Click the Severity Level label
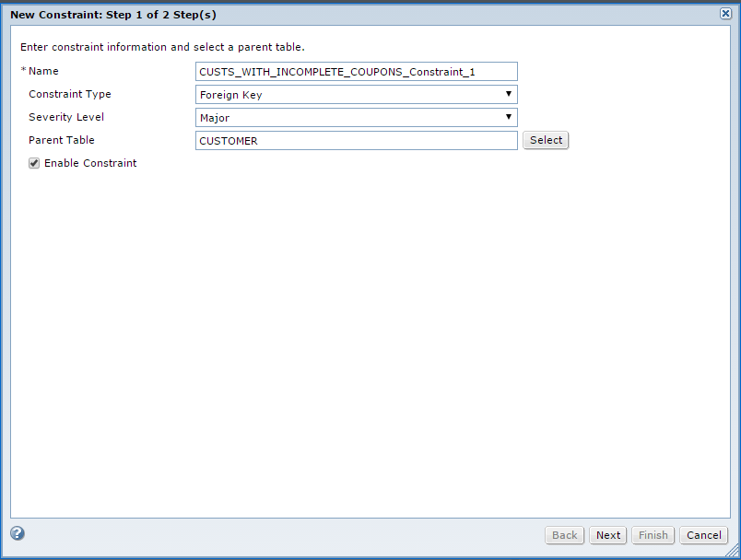 (66, 117)
